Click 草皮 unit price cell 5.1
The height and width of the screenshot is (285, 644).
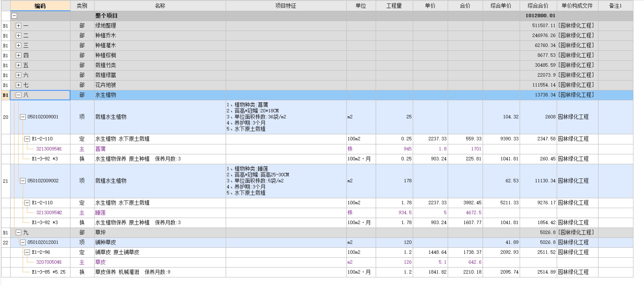tap(442, 262)
